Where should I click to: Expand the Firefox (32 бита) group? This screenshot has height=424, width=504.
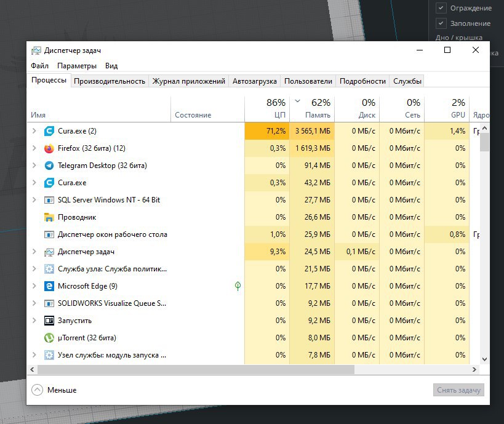34,148
